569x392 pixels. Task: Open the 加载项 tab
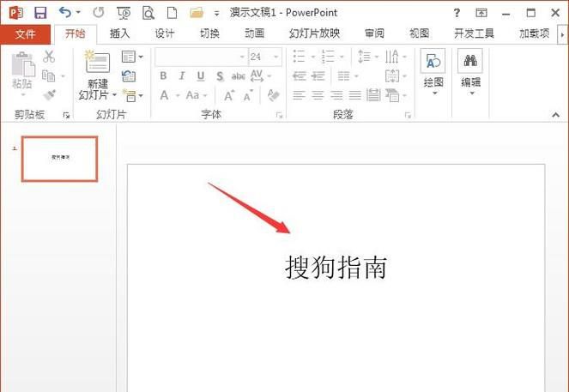point(534,33)
